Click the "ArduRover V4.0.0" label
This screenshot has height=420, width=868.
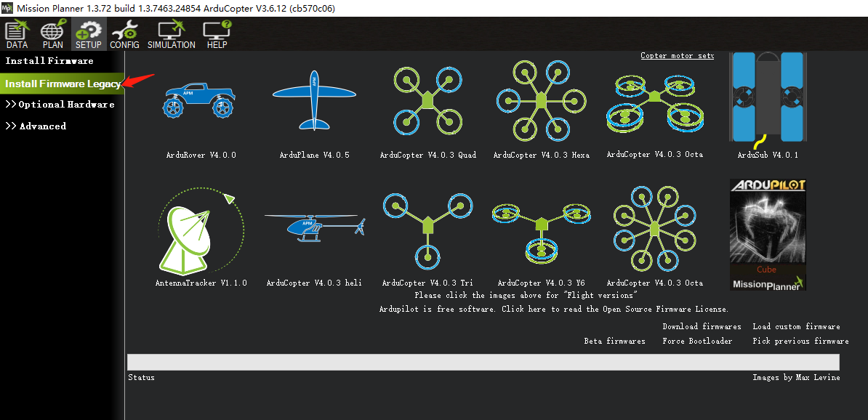click(201, 155)
